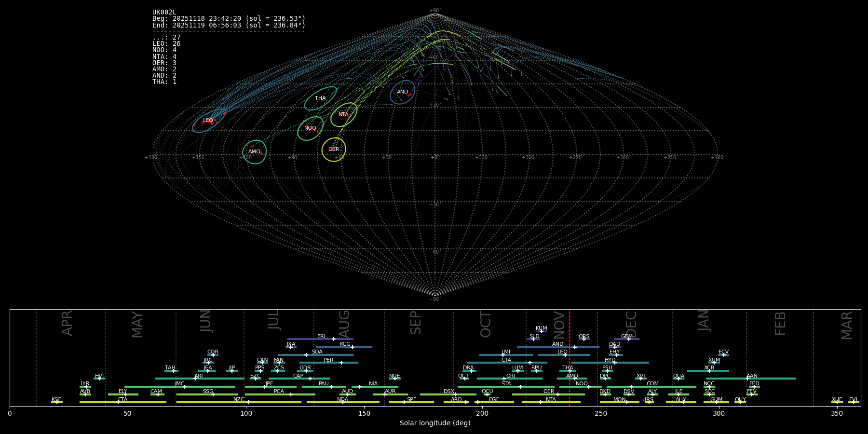
Task: Click the +90° north pole label on the map
Action: (x=435, y=11)
